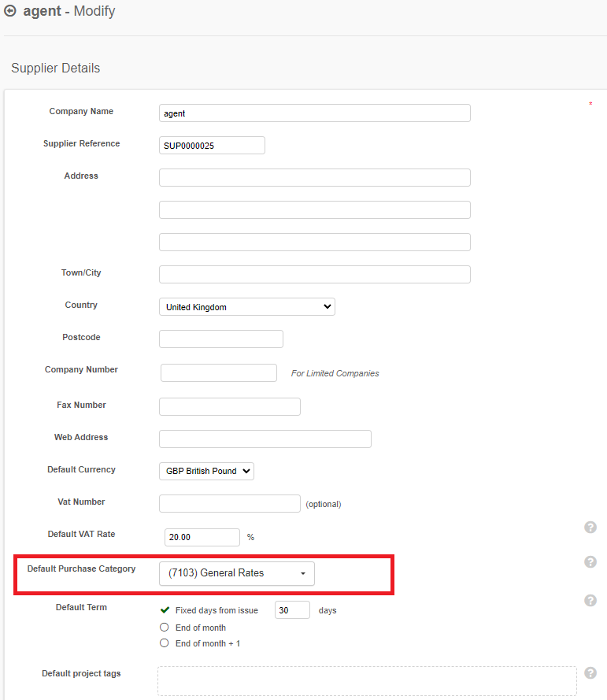Click the Town/City input field

315,274
